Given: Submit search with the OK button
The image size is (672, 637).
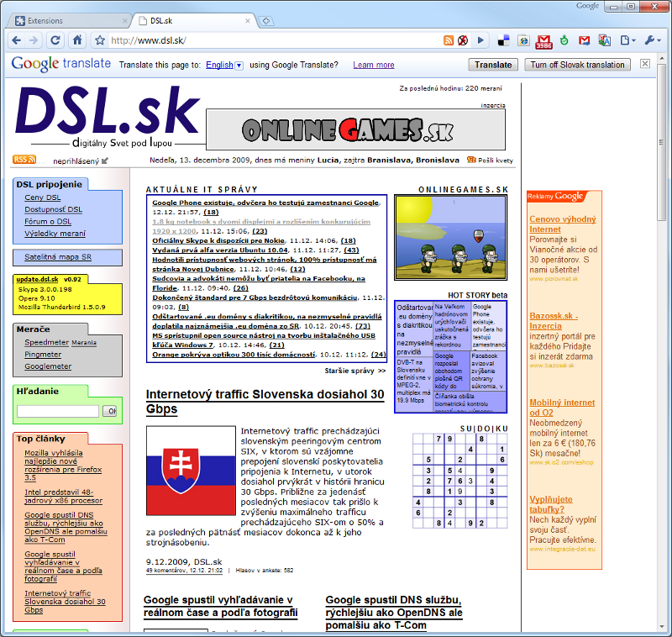Looking at the screenshot, I should 110,412.
